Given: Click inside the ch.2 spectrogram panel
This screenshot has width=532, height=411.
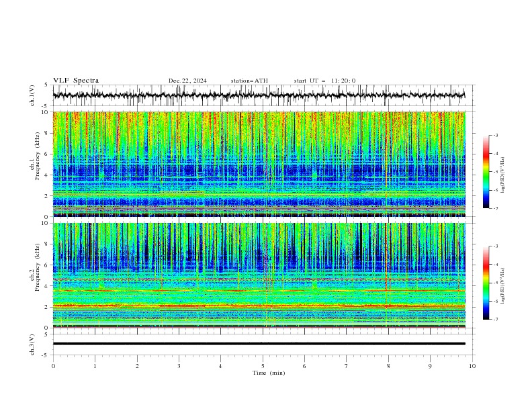Looking at the screenshot, I should [x=259, y=275].
